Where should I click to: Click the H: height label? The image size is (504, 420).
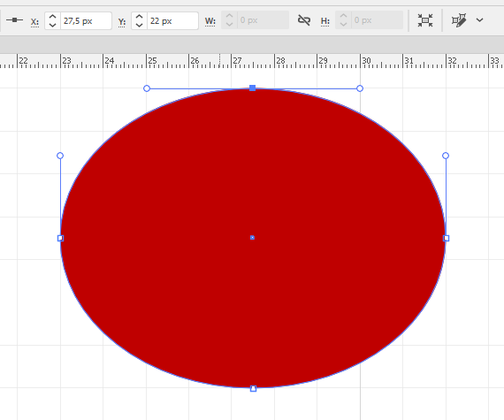click(x=325, y=21)
